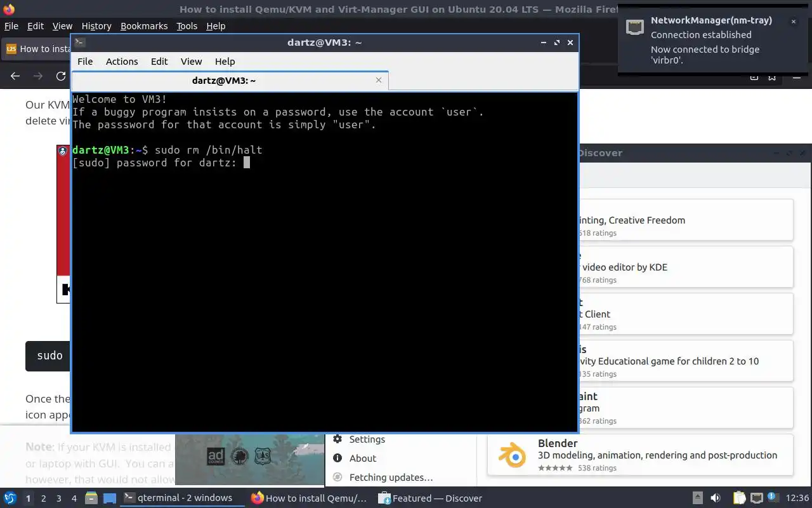This screenshot has height=508, width=812.
Task: Open the volume control in the tray
Action: [716, 498]
